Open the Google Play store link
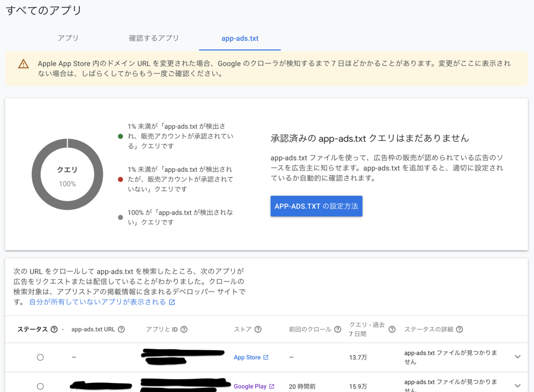The image size is (534, 392). click(251, 386)
